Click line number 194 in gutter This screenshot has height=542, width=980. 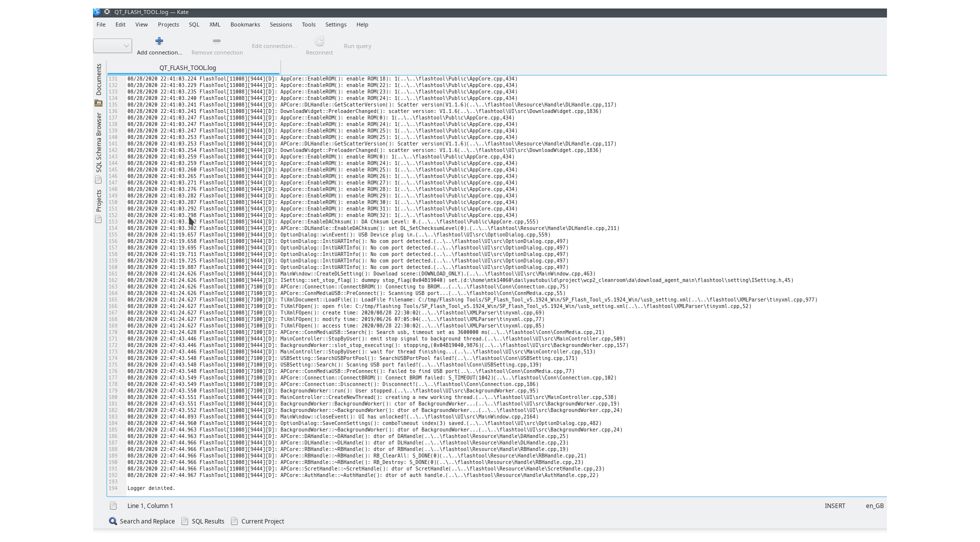click(x=113, y=488)
